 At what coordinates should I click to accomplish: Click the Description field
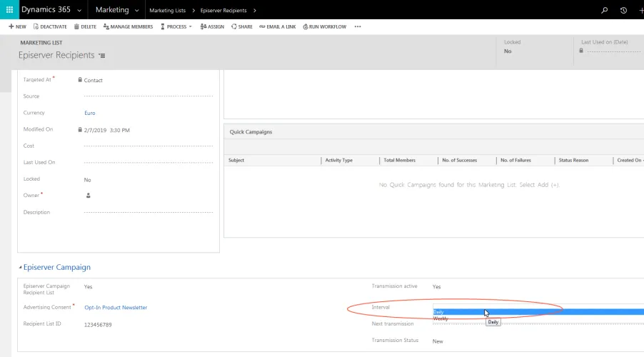(x=149, y=212)
